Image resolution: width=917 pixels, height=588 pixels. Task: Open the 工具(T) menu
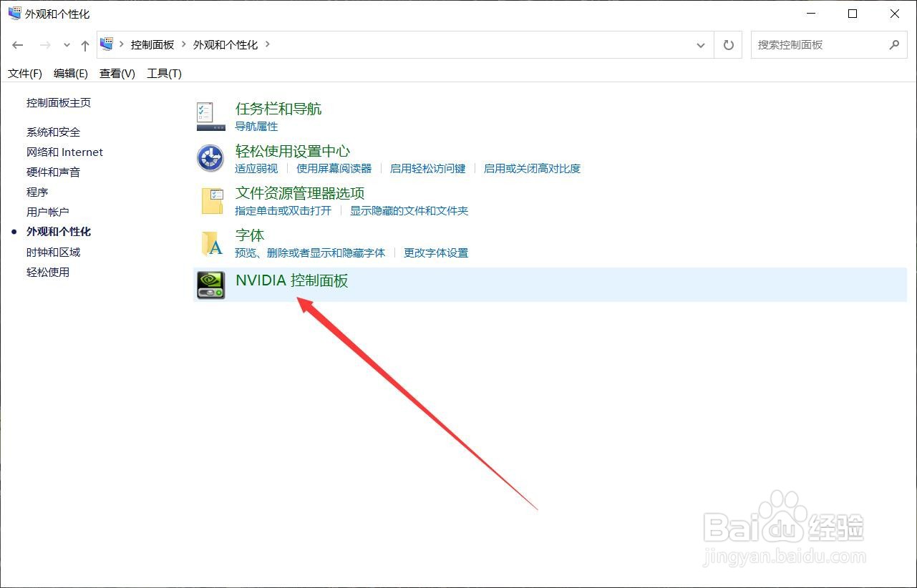(163, 73)
